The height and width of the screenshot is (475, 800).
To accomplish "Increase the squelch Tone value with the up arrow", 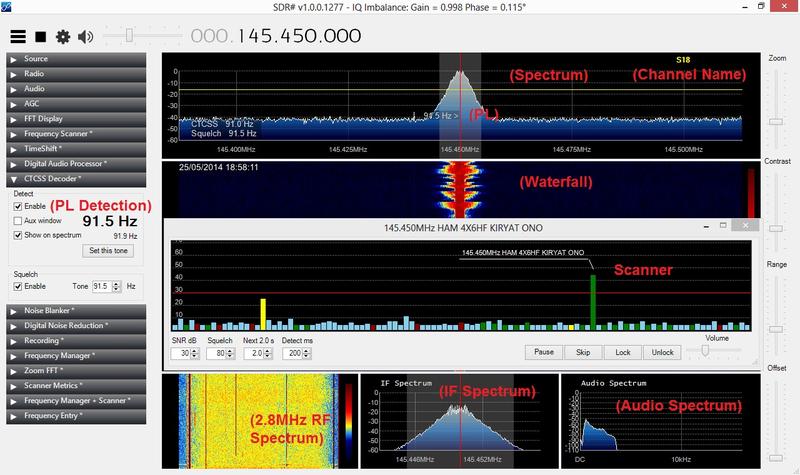I will coord(117,284).
